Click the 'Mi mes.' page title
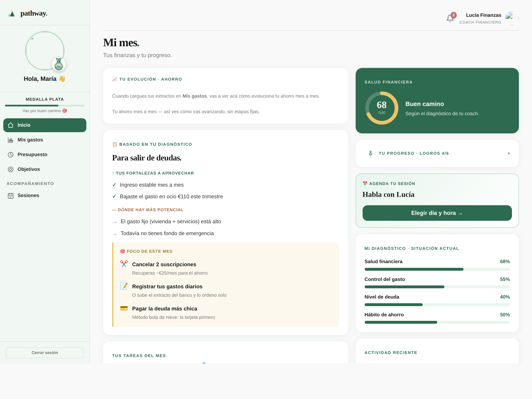This screenshot has height=399, width=532. pos(121,43)
